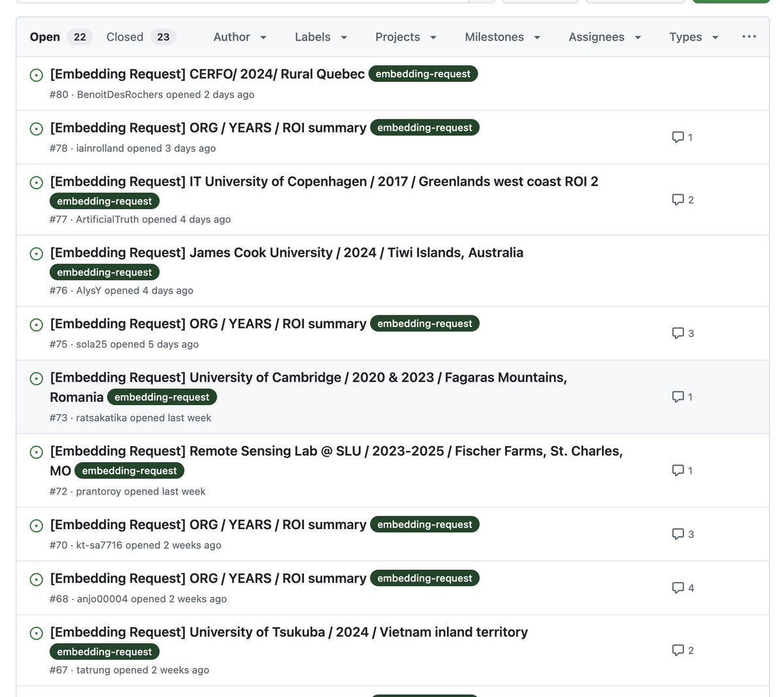Screen dimensions: 784x697
Task: Comment icon on issue #75
Action: (x=678, y=333)
